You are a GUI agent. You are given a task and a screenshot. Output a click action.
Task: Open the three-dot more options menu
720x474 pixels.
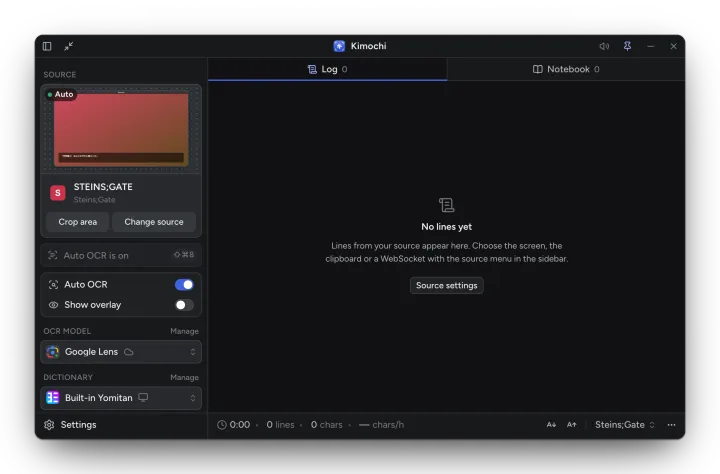(x=671, y=425)
